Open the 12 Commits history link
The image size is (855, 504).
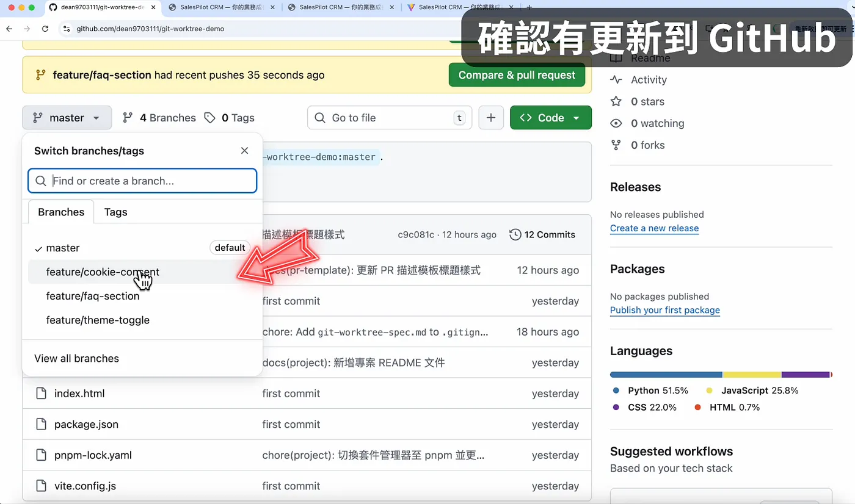(542, 235)
